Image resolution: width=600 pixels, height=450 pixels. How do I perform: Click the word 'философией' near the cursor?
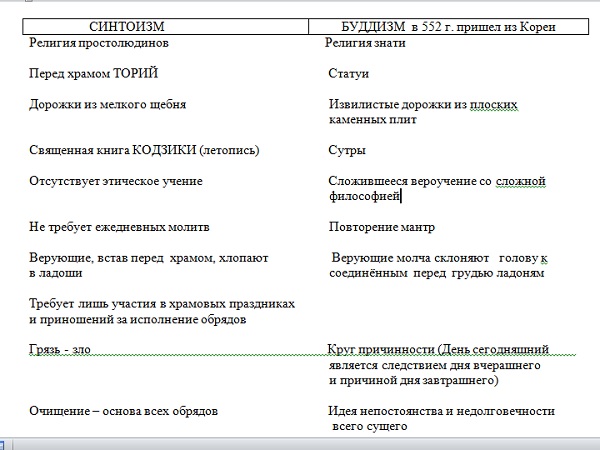click(x=364, y=196)
